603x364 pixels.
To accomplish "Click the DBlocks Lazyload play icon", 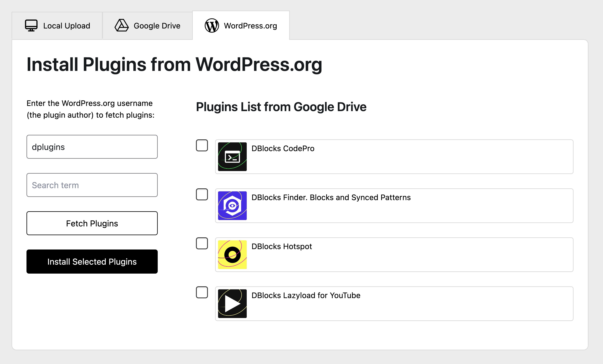I will click(x=232, y=304).
